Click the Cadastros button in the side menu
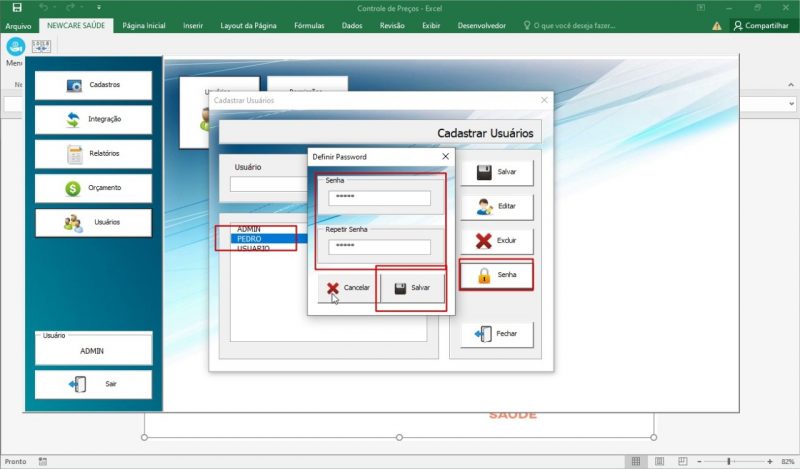The width and height of the screenshot is (800, 469). (93, 85)
